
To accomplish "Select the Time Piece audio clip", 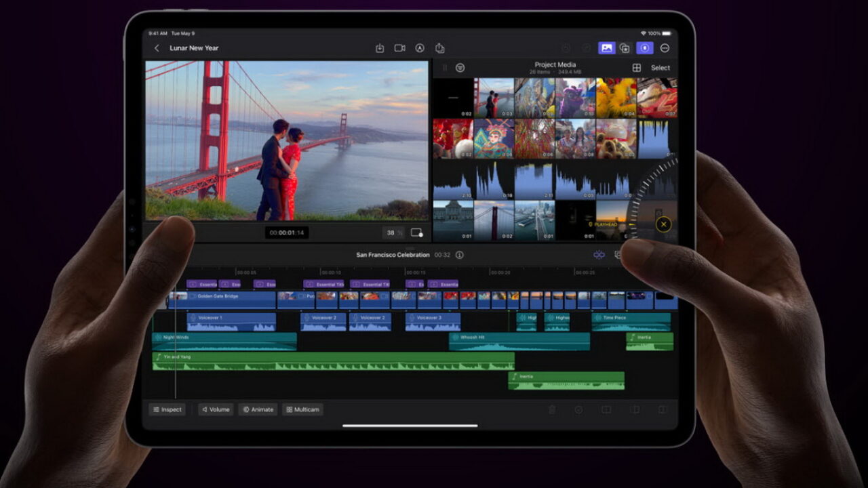I will pos(631,322).
